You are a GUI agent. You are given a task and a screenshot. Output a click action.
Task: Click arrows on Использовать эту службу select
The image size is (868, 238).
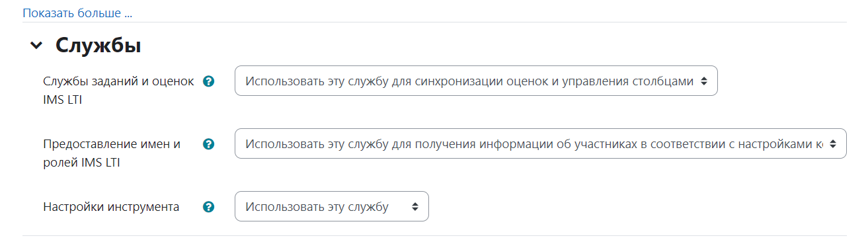point(415,206)
